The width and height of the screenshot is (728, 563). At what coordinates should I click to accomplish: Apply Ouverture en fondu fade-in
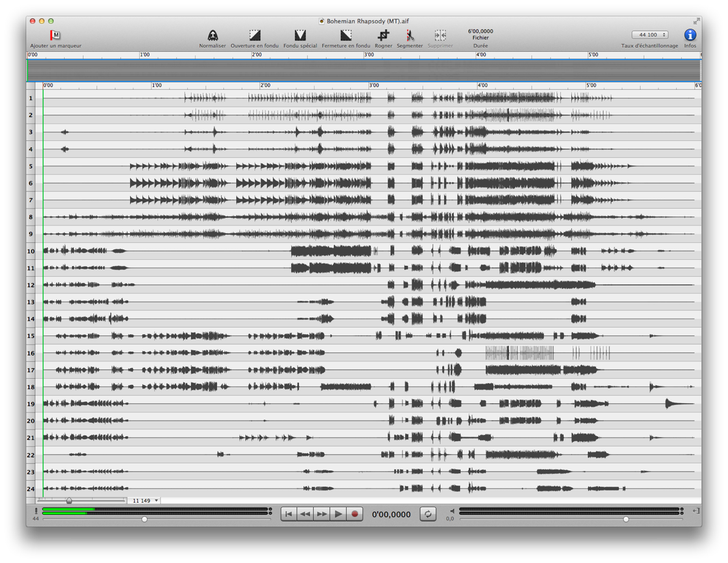[255, 35]
